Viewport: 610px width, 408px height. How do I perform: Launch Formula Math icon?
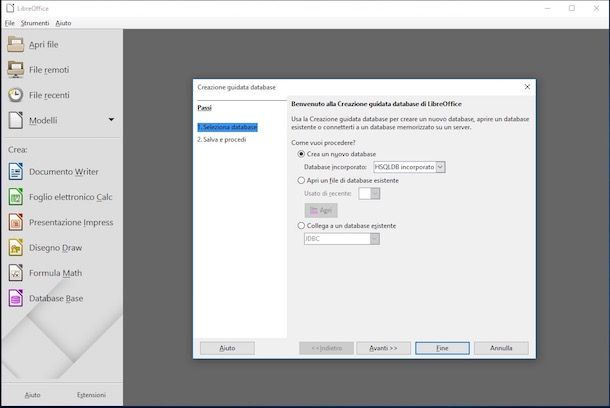16,273
